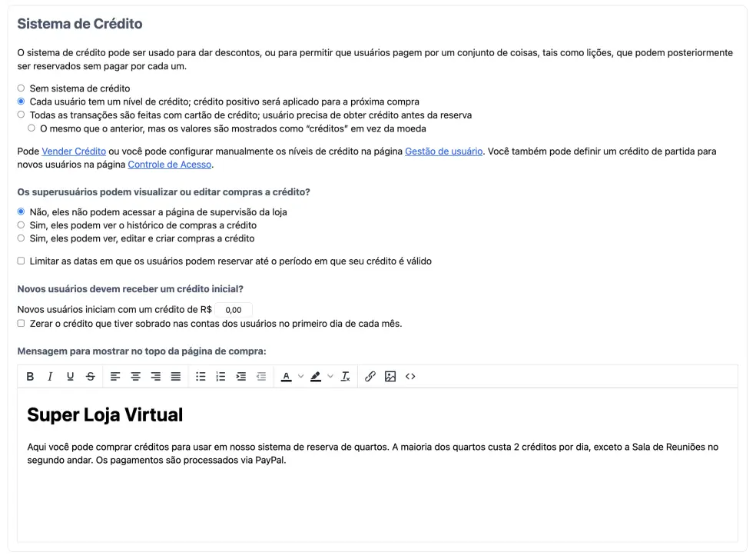This screenshot has width=756, height=559.
Task: Justify the text
Action: 176,377
